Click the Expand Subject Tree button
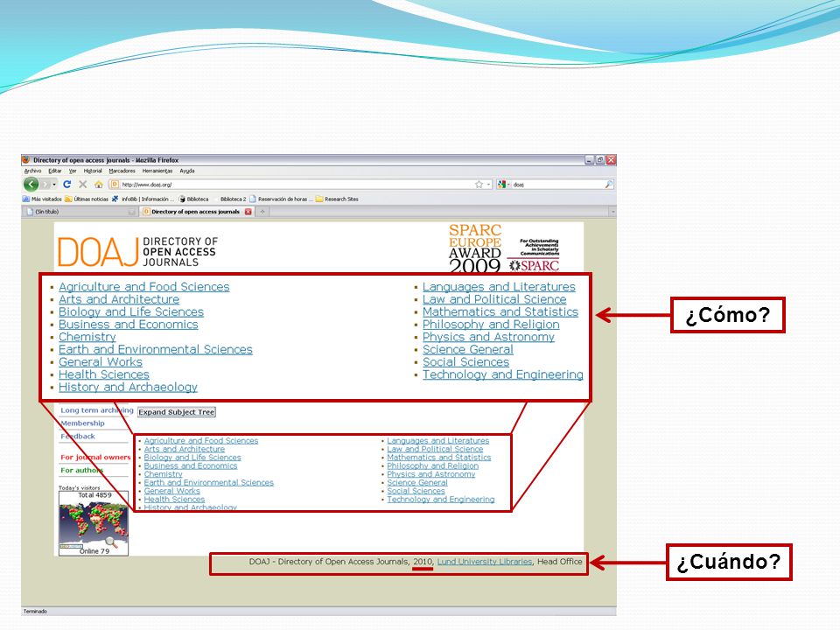The width and height of the screenshot is (840, 630). [177, 412]
